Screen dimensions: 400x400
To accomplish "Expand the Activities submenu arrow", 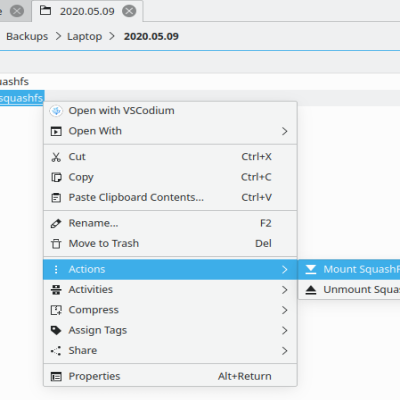I will click(x=284, y=290).
